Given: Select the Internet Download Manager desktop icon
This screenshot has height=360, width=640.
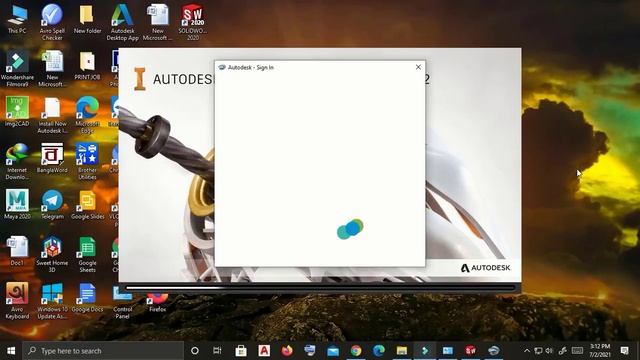Looking at the screenshot, I should coord(17,162).
